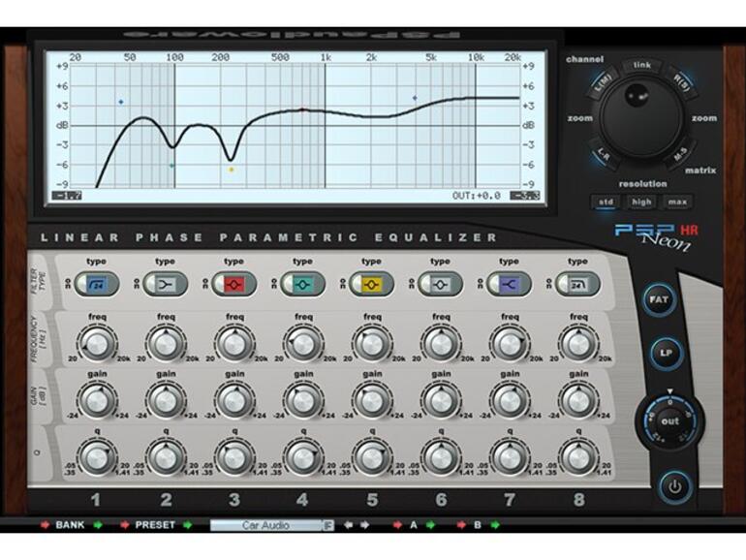Select band 7 purple high-shelf filter type icon
The image size is (746, 560).
pos(510,285)
